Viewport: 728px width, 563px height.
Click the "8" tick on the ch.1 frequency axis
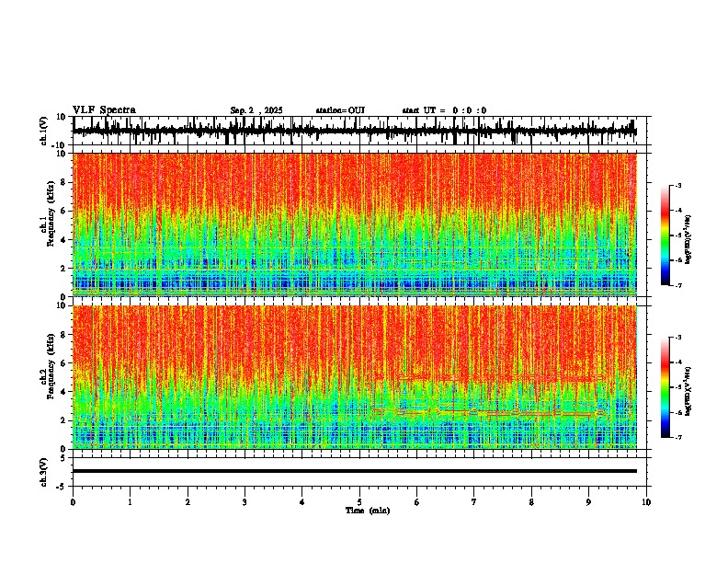[x=64, y=182]
